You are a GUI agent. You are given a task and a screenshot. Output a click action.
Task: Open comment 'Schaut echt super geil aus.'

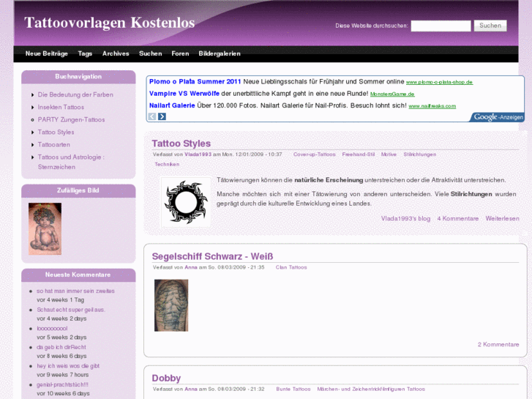(x=71, y=310)
